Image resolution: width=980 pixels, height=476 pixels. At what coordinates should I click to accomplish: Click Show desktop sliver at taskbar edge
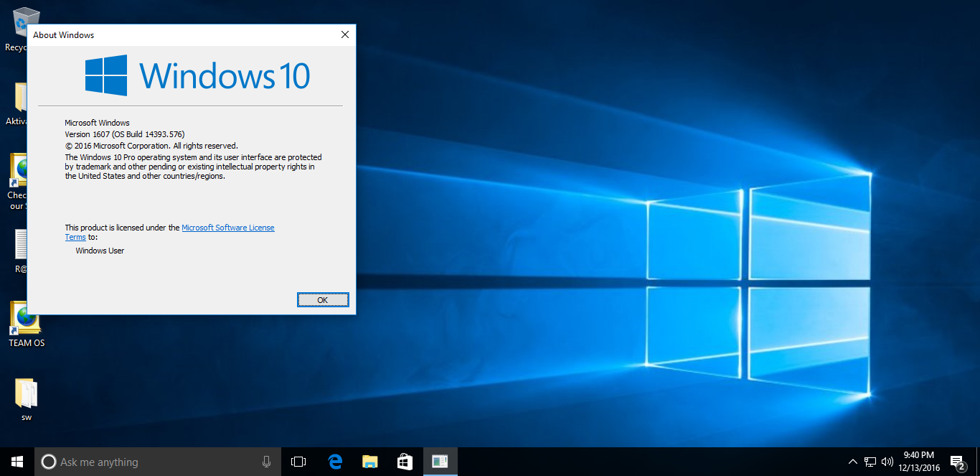978,462
